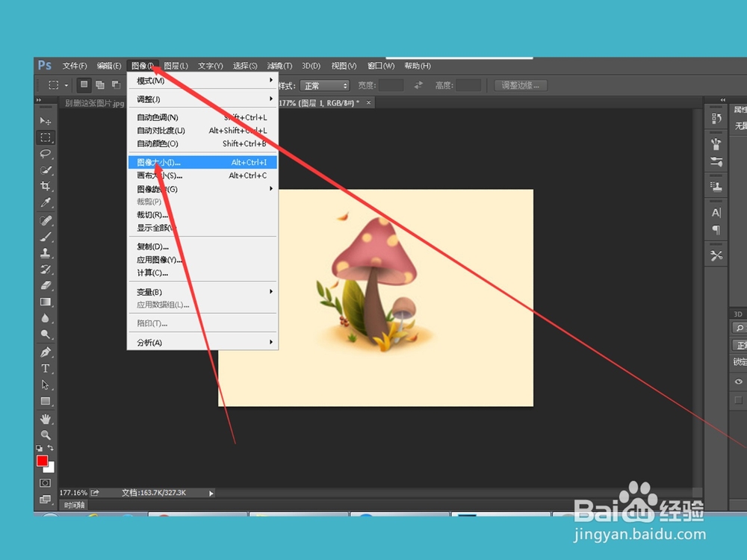Screen dimensions: 747x560
Task: Open the History panel icon
Action: [x=716, y=119]
